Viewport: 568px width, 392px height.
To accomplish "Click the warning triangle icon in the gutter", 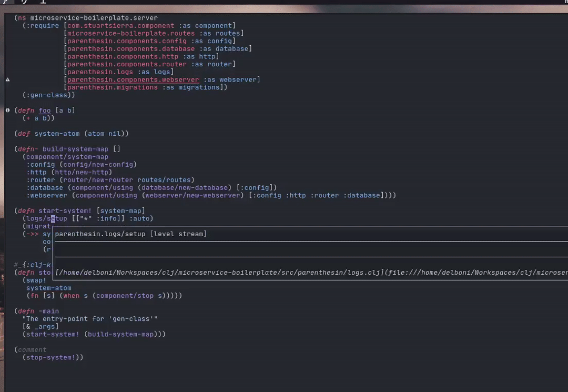I will pyautogui.click(x=7, y=79).
